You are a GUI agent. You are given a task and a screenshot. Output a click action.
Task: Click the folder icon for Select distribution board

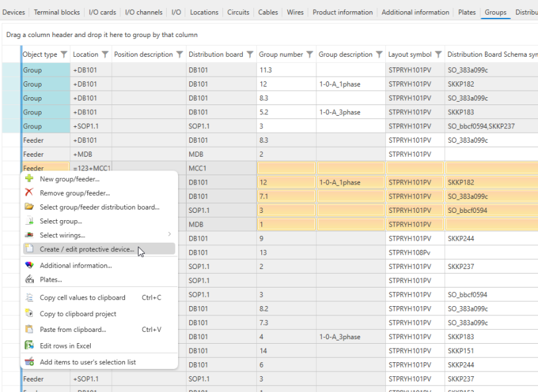pos(28,207)
